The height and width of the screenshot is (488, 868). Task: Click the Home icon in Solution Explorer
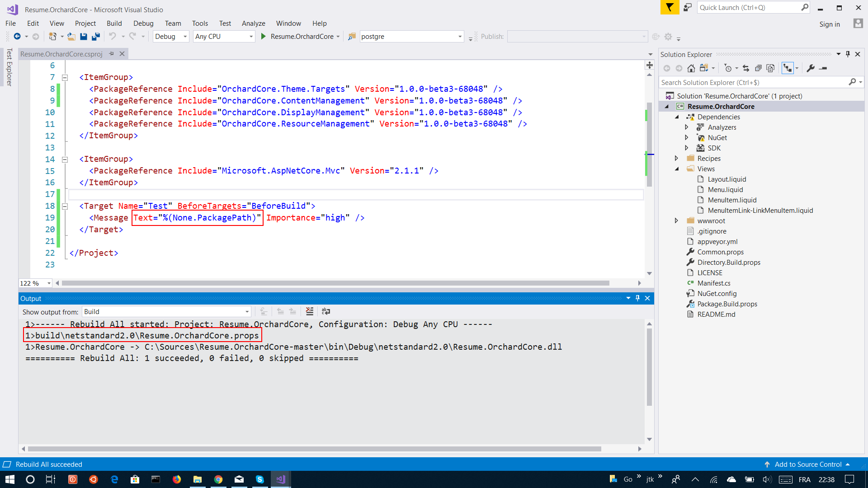coord(691,68)
